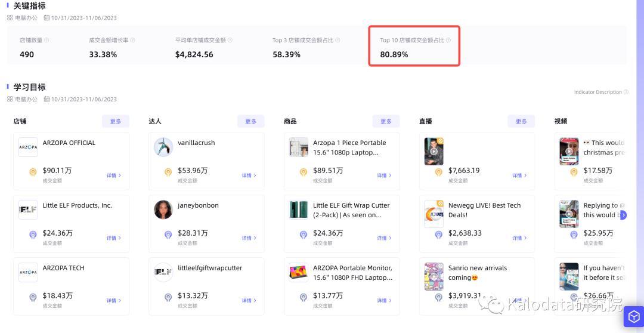Click the $4,824.56 average value

(x=194, y=54)
